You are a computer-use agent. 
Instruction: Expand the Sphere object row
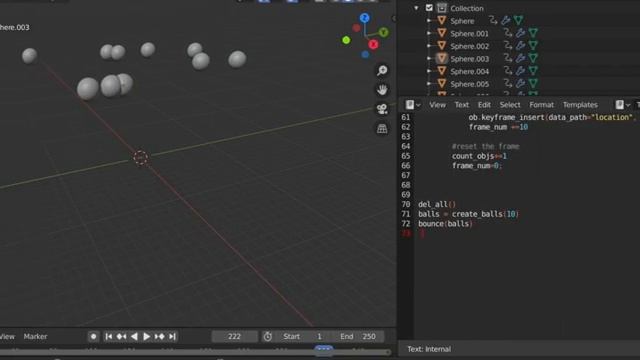click(429, 20)
